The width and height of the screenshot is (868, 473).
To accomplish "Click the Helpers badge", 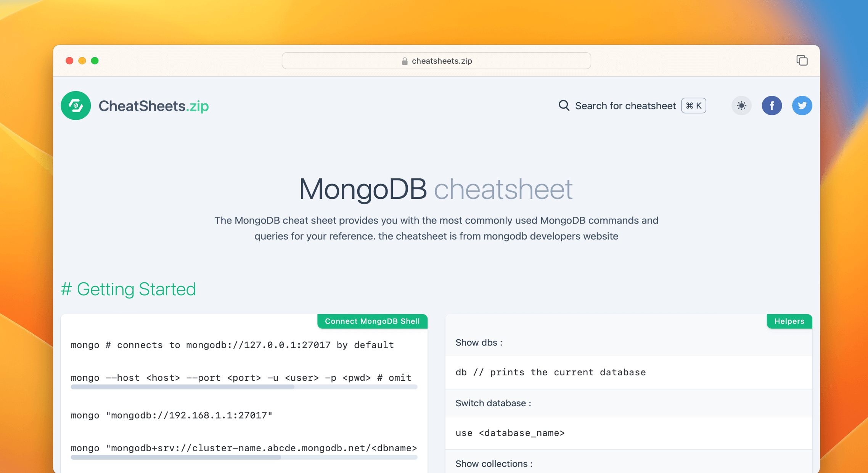I will point(789,321).
